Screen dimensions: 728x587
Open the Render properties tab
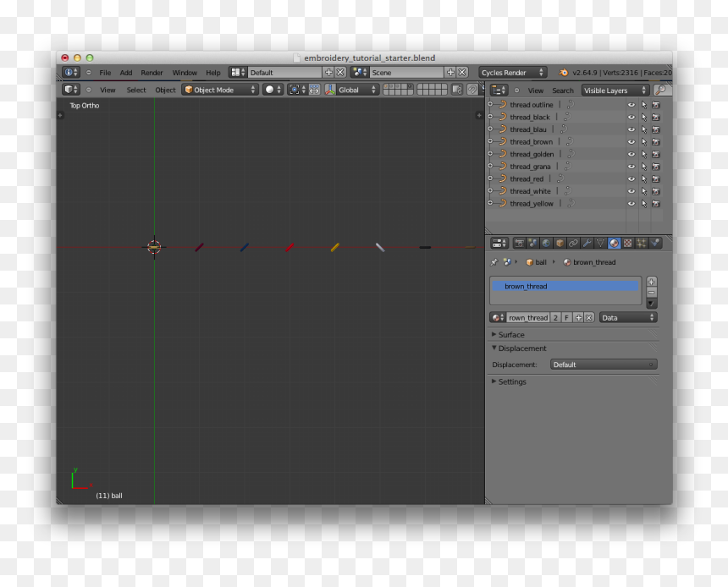[x=519, y=243]
